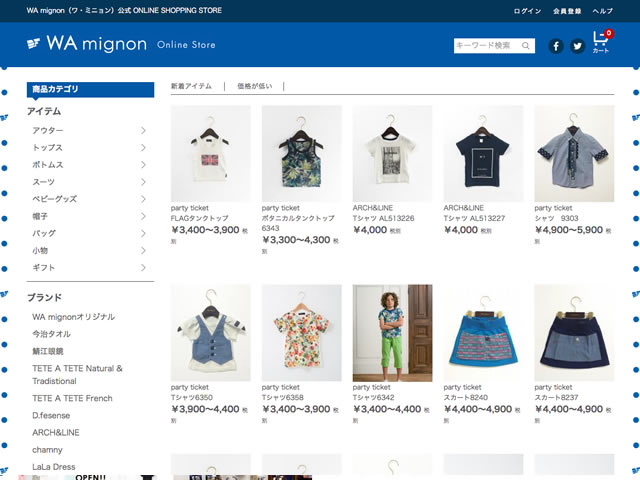Open TETE A TETE French brand

click(72, 398)
